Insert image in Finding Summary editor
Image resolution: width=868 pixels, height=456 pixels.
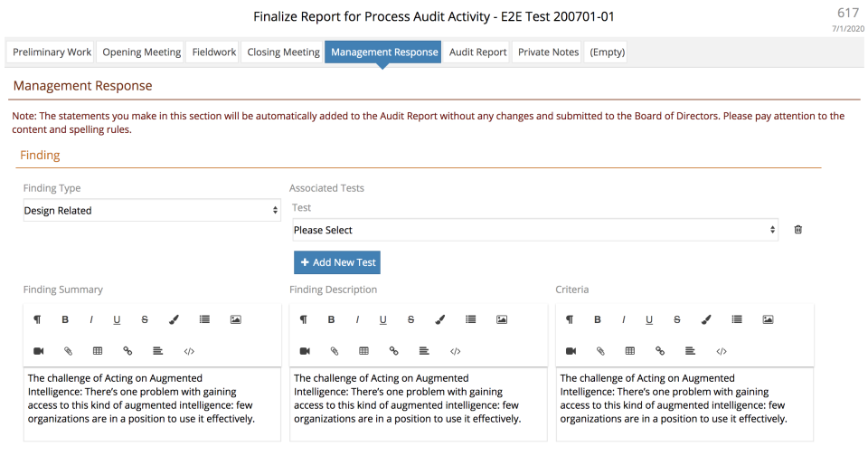(x=236, y=319)
